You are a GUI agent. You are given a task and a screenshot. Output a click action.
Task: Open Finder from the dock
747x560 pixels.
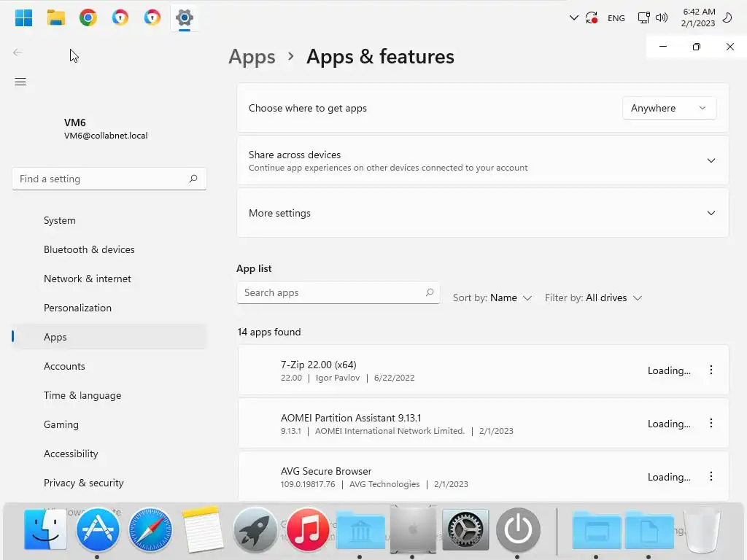(45, 529)
